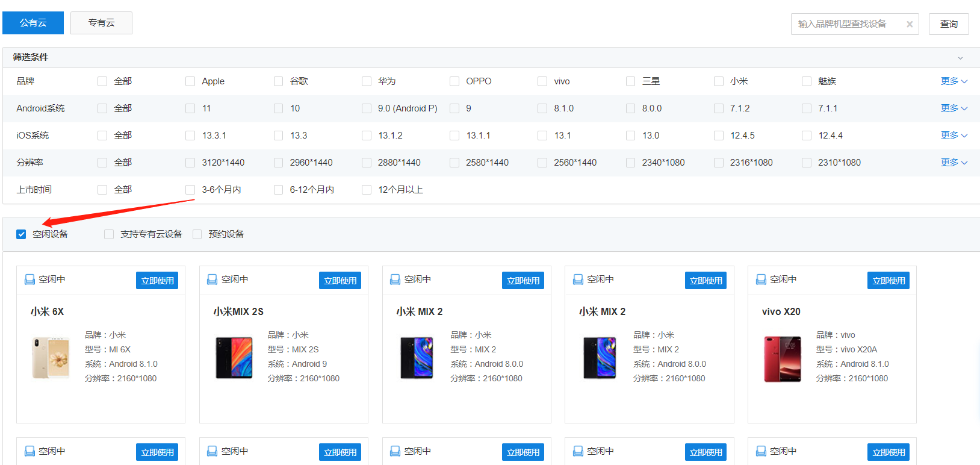Image resolution: width=980 pixels, height=465 pixels.
Task: Click 立即使用 on the vivo X20 card
Action: (889, 281)
